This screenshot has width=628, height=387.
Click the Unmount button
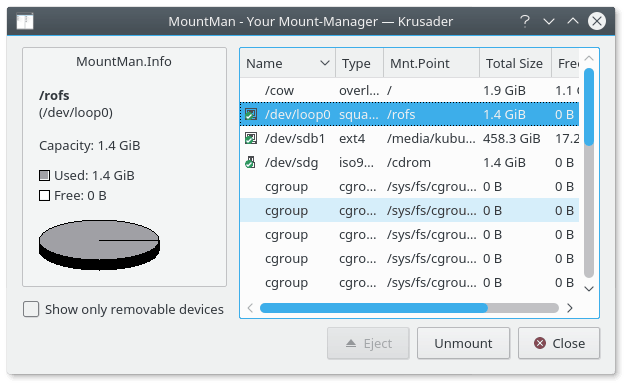pos(463,343)
